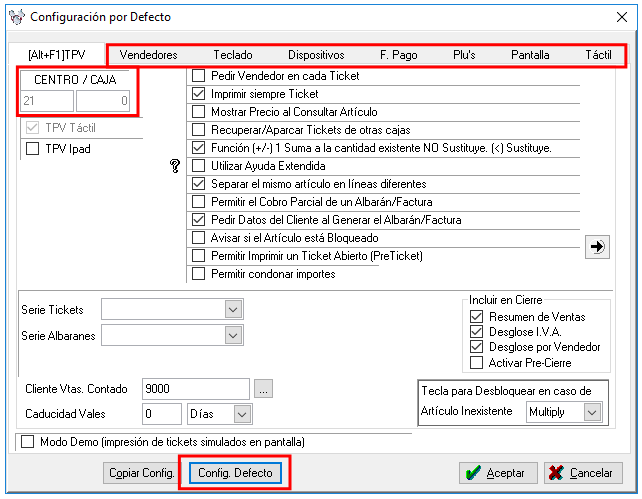Expand the Días unit dropdown
642x499 pixels.
coord(241,413)
